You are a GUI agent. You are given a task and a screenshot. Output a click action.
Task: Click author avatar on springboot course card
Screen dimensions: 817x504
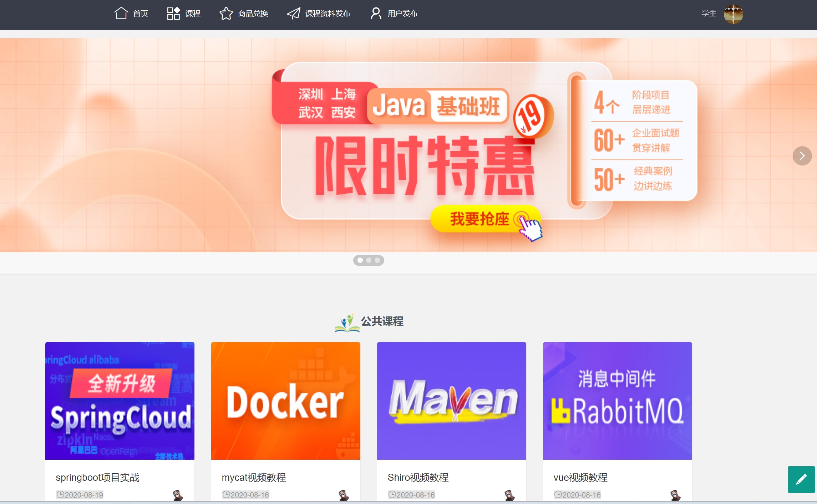tap(177, 495)
